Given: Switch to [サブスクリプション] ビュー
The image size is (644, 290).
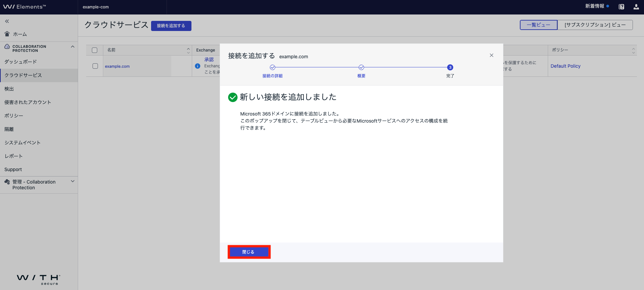Looking at the screenshot, I should [595, 25].
